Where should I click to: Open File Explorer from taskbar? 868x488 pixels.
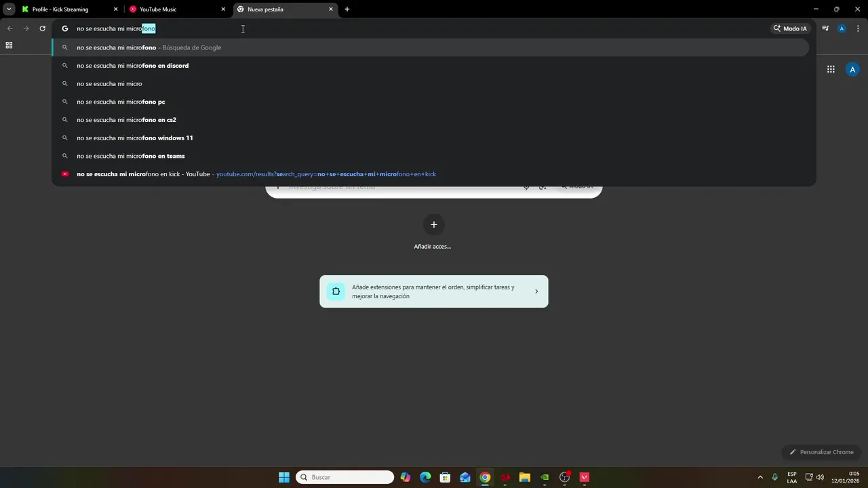pos(525,477)
